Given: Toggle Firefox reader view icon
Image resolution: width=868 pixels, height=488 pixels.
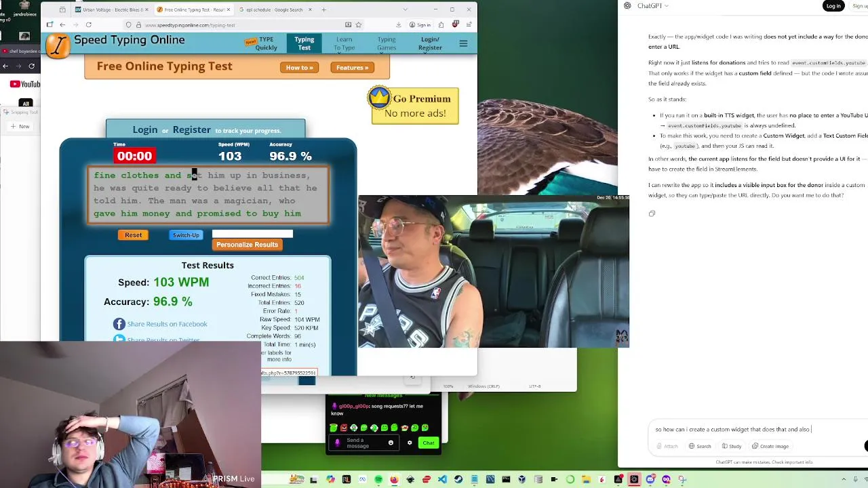Looking at the screenshot, I should point(348,25).
